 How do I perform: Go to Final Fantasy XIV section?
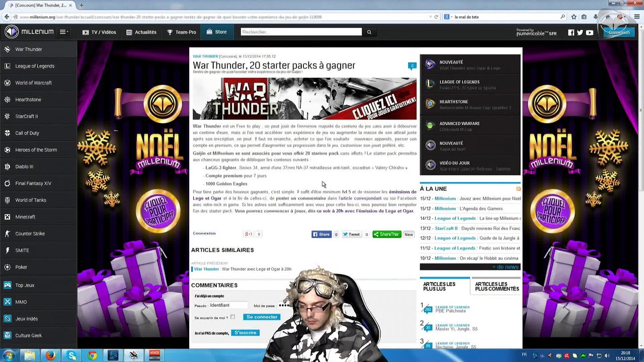[x=38, y=183]
